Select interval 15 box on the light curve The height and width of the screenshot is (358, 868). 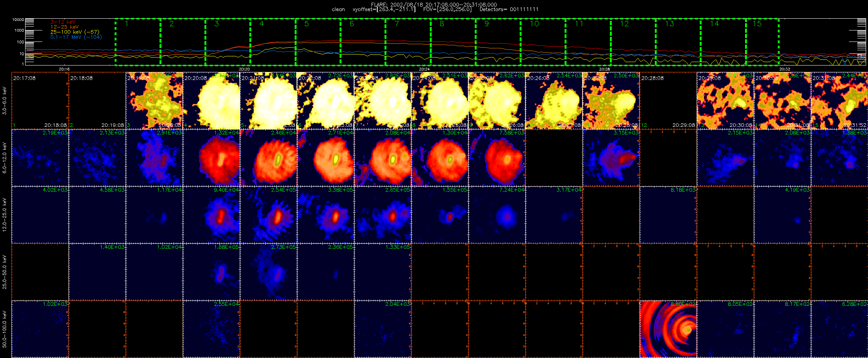pyautogui.click(x=762, y=41)
